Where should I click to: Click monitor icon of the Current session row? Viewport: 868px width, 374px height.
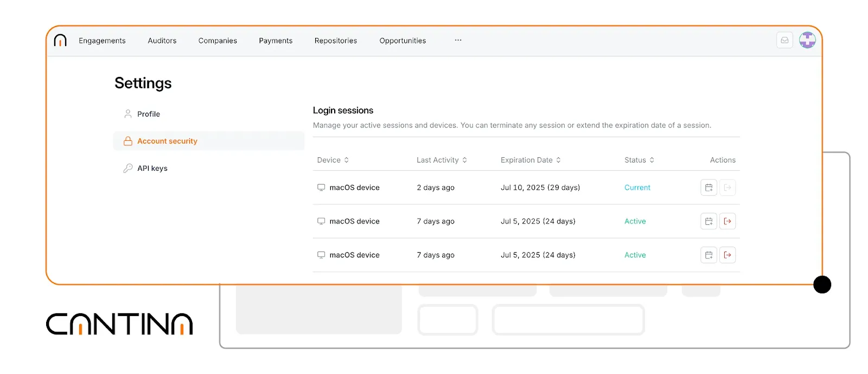point(321,188)
